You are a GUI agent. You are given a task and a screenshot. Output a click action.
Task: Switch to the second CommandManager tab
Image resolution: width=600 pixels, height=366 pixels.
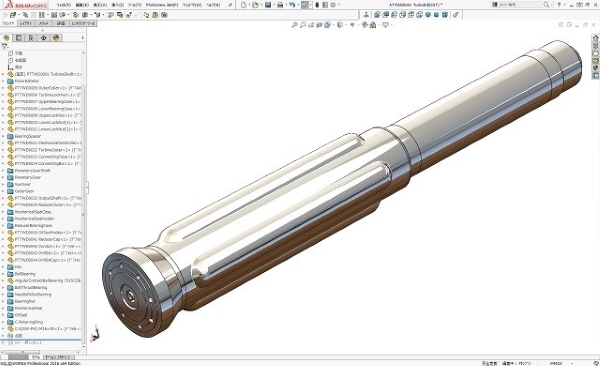tap(26, 23)
